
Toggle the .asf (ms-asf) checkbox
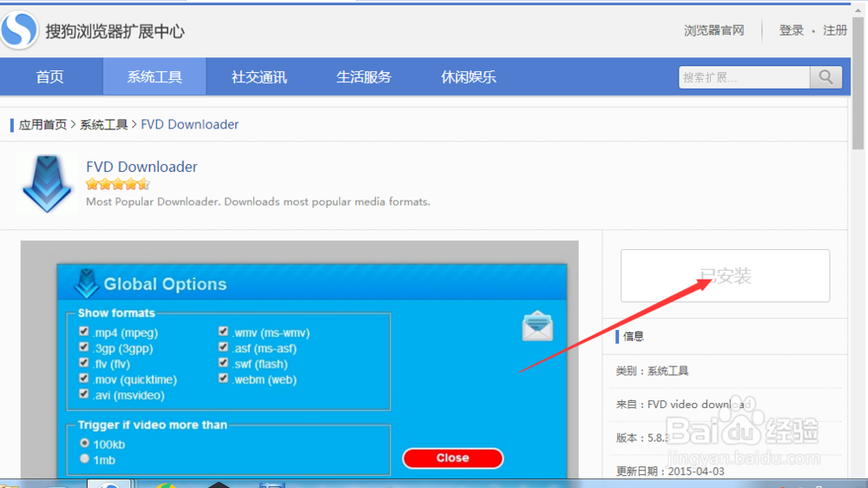tap(223, 346)
